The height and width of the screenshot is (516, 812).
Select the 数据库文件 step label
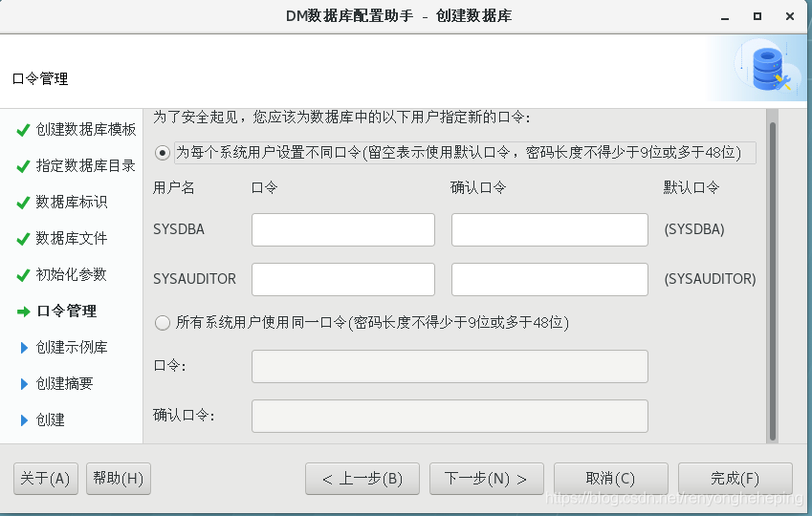[x=72, y=238]
